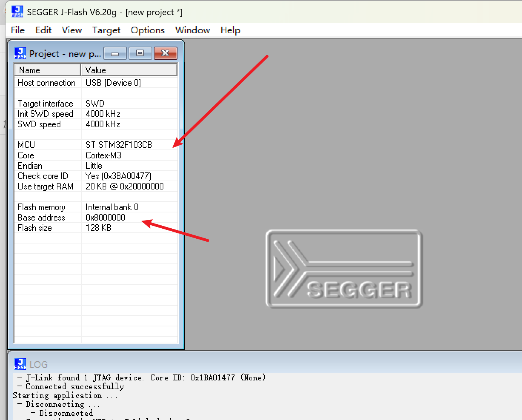
Task: Select the Host connection row label
Action: [x=47, y=83]
